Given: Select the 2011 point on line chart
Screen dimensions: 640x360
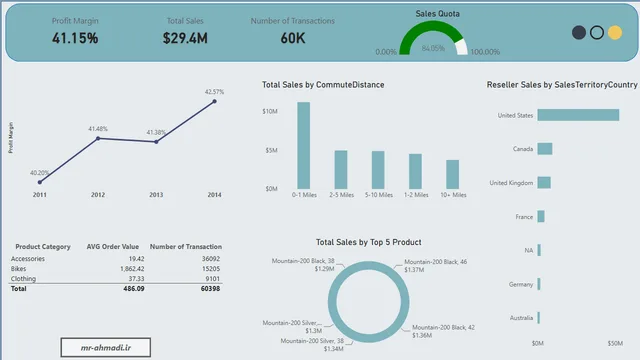Looking at the screenshot, I should click(40, 182).
